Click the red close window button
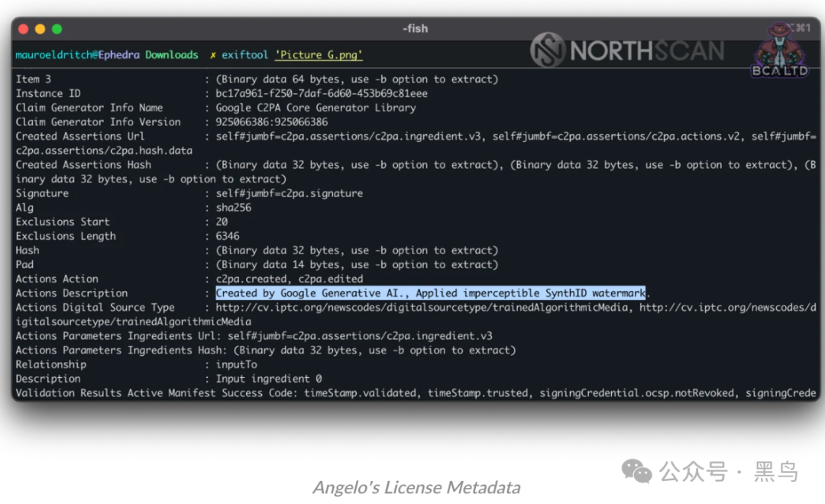 [x=23, y=29]
